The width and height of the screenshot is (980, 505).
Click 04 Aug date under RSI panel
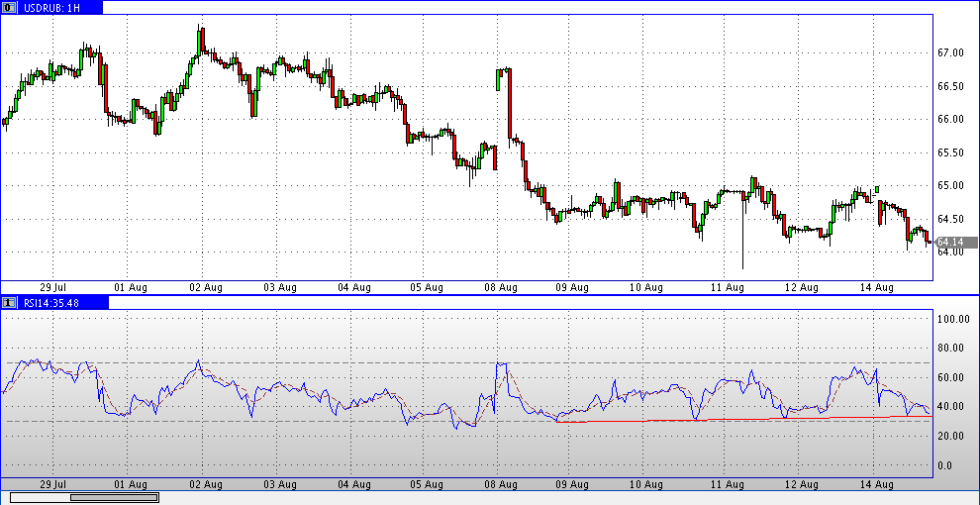tap(353, 484)
